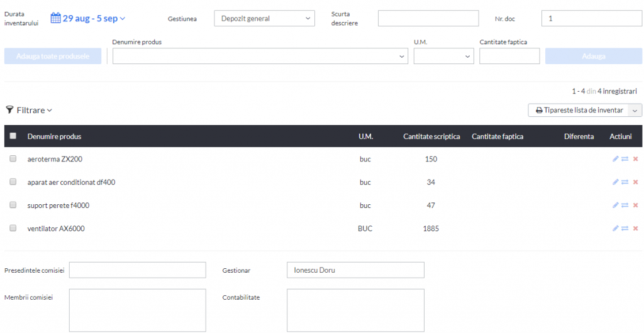This screenshot has width=644, height=333.
Task: Click the Filtrare funnel icon
Action: (x=10, y=109)
